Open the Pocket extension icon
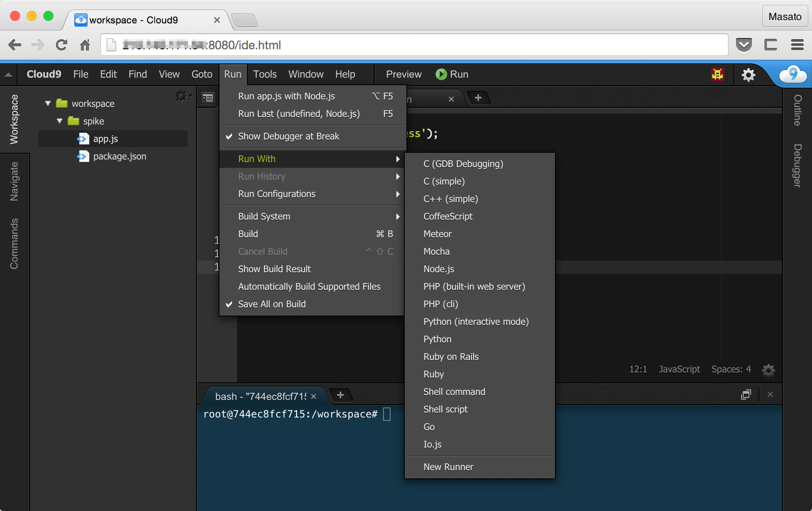Viewport: 812px width, 511px height. [744, 45]
